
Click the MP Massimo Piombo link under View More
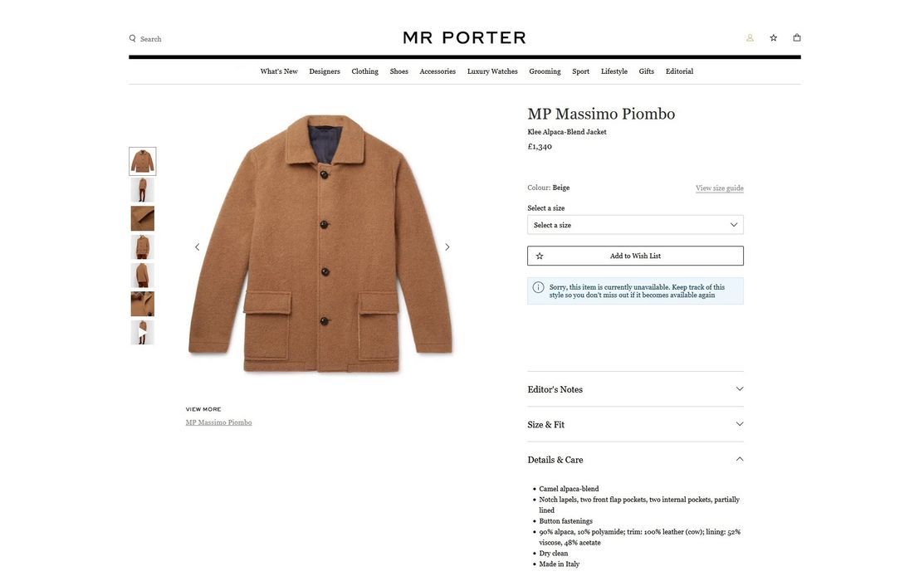pos(218,420)
